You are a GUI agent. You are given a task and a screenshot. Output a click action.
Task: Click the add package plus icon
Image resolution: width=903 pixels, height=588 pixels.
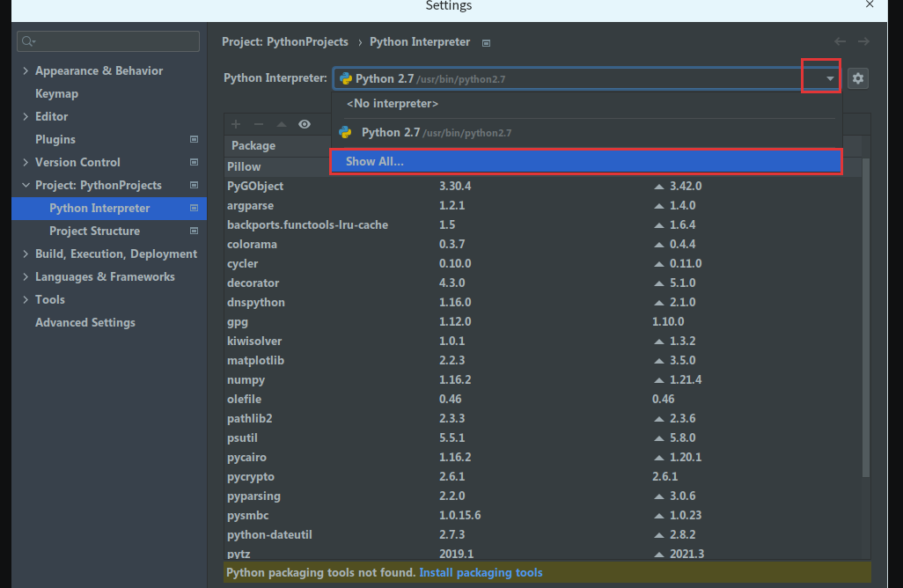[236, 124]
